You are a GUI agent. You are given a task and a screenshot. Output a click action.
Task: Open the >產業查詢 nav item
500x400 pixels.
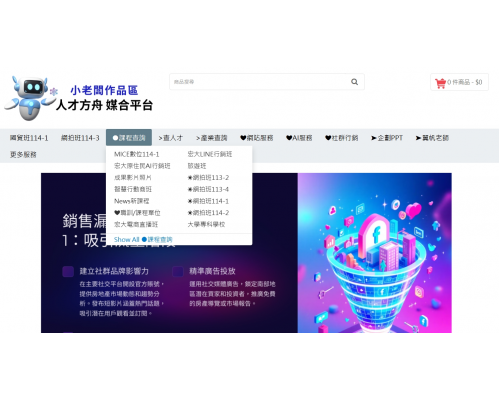coord(212,138)
